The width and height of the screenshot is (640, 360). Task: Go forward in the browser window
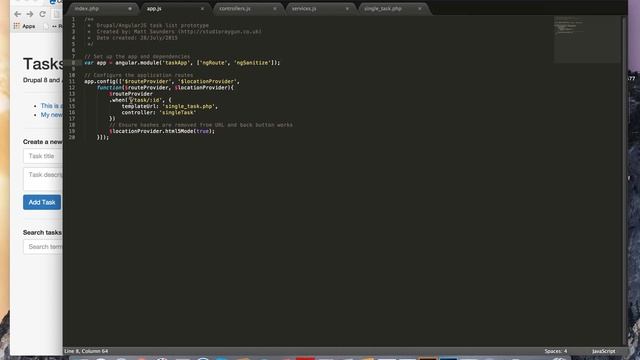pos(30,14)
